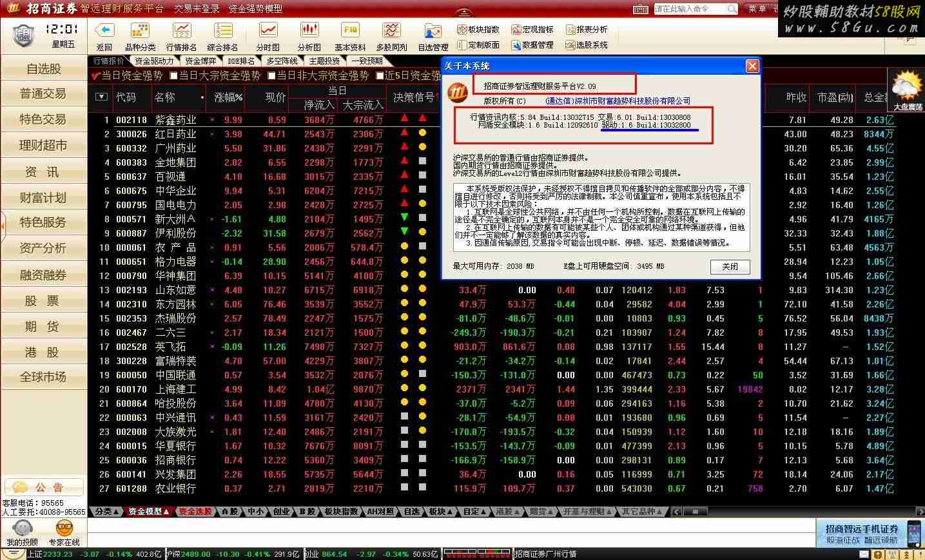
Task: Open 品种分类 category icon
Action: coord(140,30)
